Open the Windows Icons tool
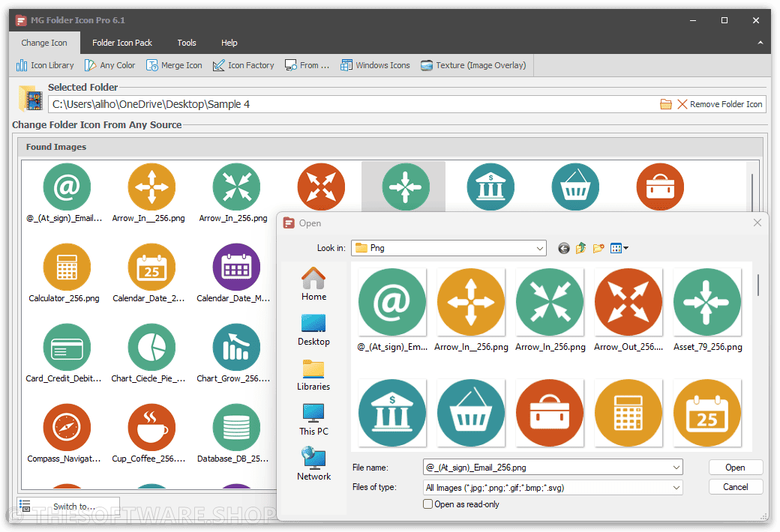This screenshot has width=780, height=532. point(375,65)
